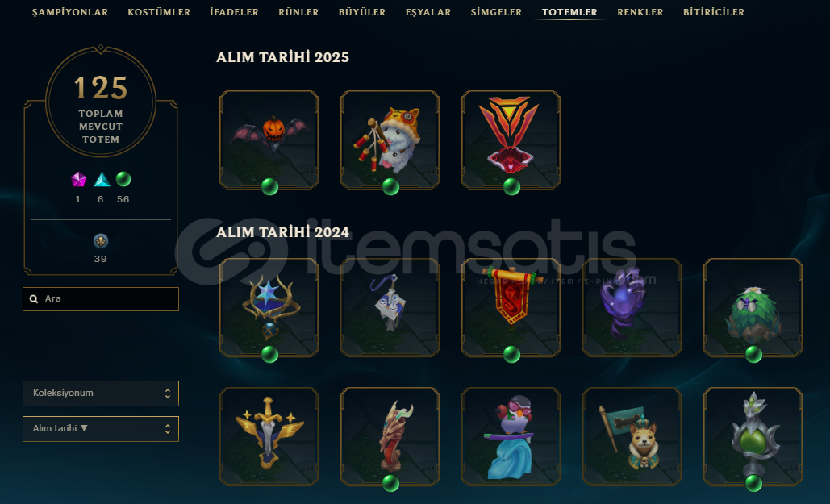Open the BİTİRİCİLER tab
This screenshot has height=504, width=830.
[x=714, y=11]
